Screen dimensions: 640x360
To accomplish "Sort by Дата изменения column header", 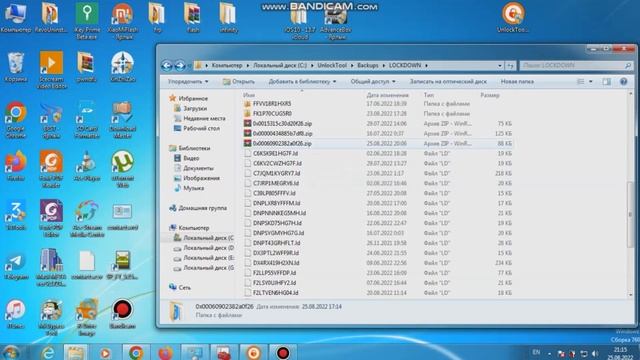I will tap(387, 95).
